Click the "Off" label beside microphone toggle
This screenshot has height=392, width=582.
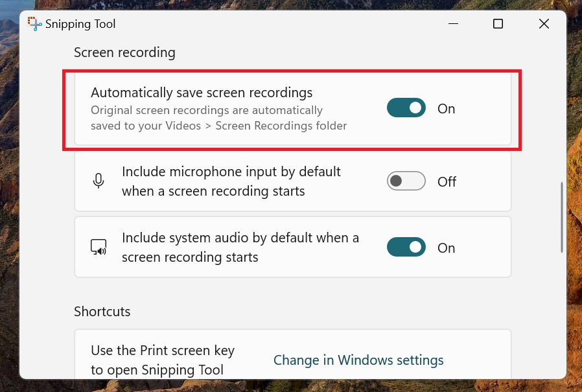pyautogui.click(x=447, y=182)
